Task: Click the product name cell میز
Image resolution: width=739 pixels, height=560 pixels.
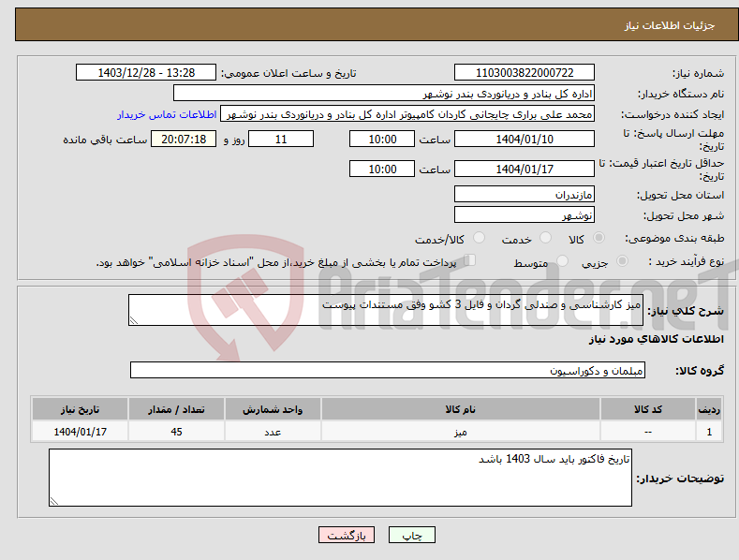Action: [x=461, y=432]
